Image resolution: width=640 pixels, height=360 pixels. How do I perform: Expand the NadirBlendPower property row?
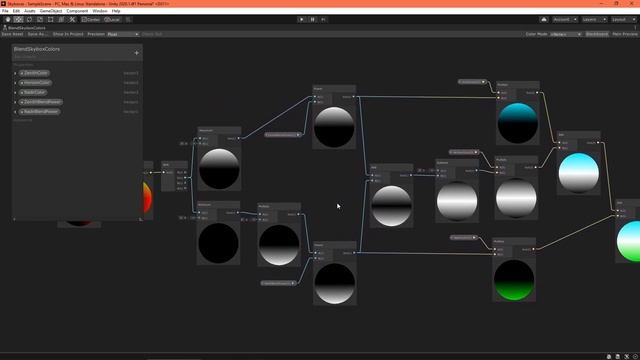tap(16, 112)
